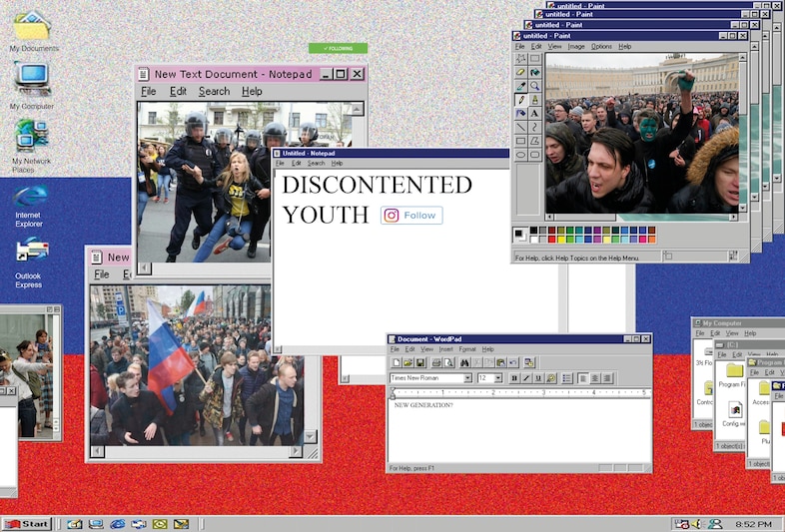Click the Instagram Follow button
Screen dimensions: 785x532
click(x=411, y=216)
